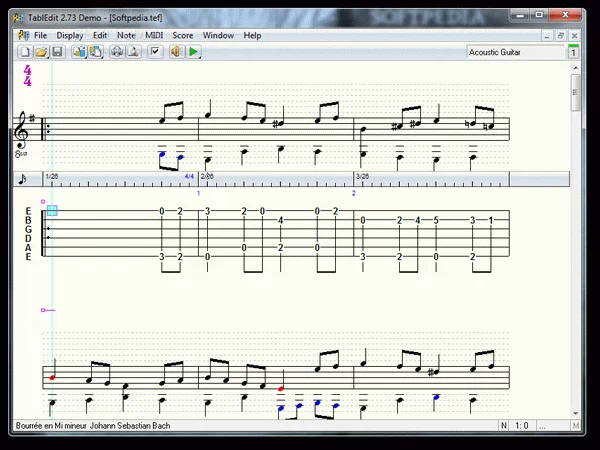Click the blue measure number 2
Screen dimensions: 600x450
click(x=354, y=193)
